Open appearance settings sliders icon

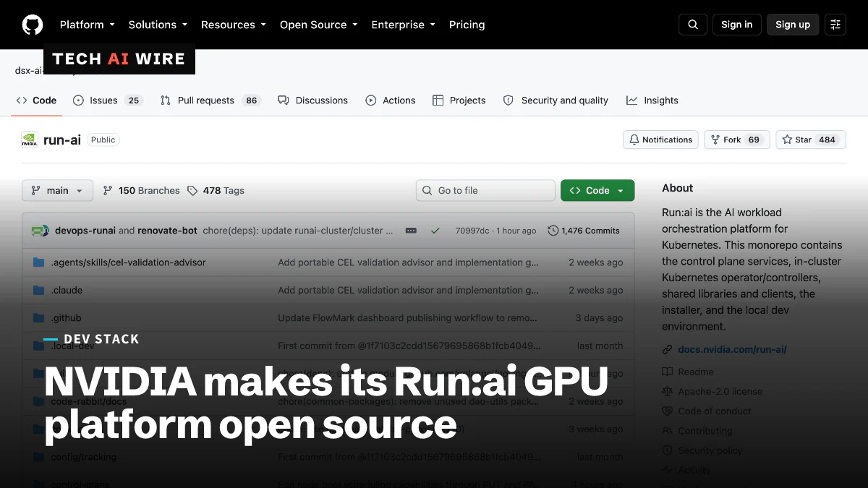[835, 25]
